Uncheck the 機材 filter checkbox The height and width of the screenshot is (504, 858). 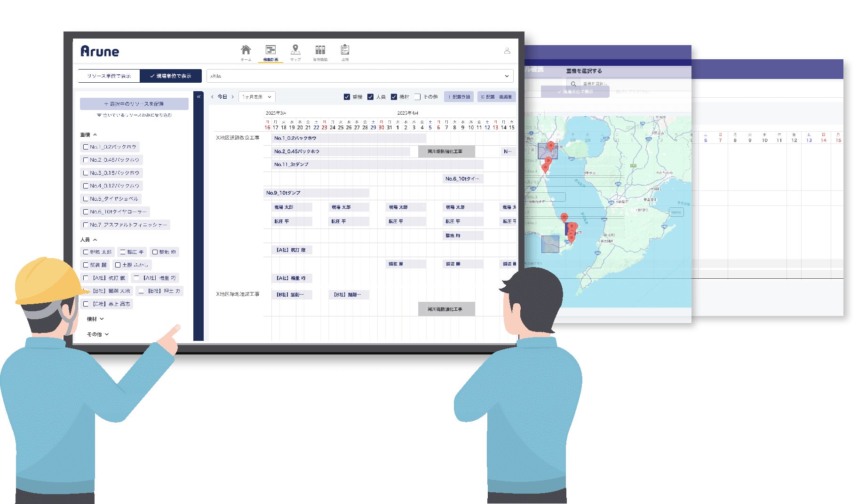click(394, 97)
